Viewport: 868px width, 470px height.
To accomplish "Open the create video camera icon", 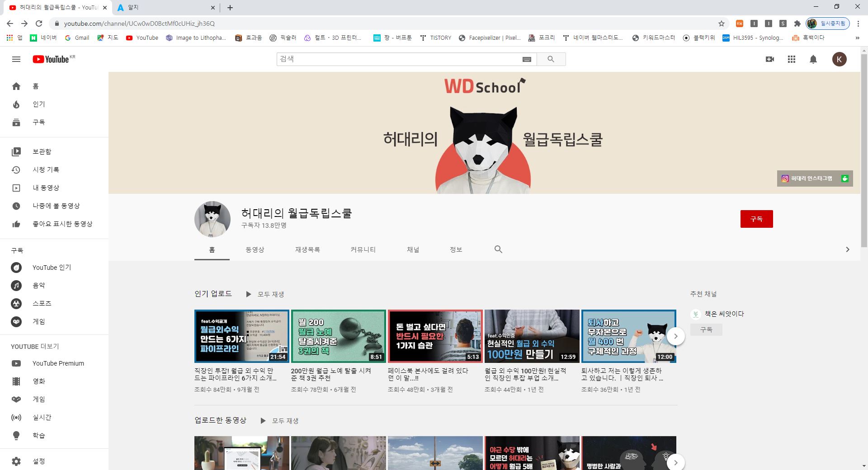I will 770,59.
